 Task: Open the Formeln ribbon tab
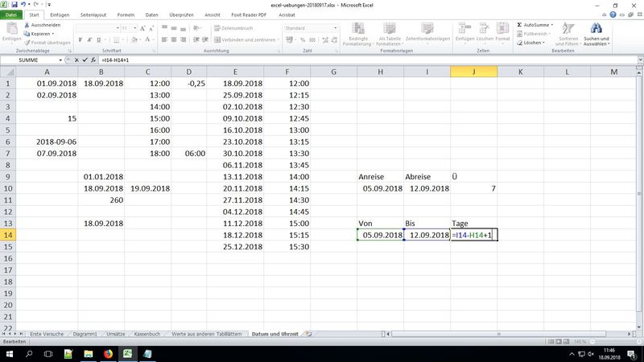[126, 14]
